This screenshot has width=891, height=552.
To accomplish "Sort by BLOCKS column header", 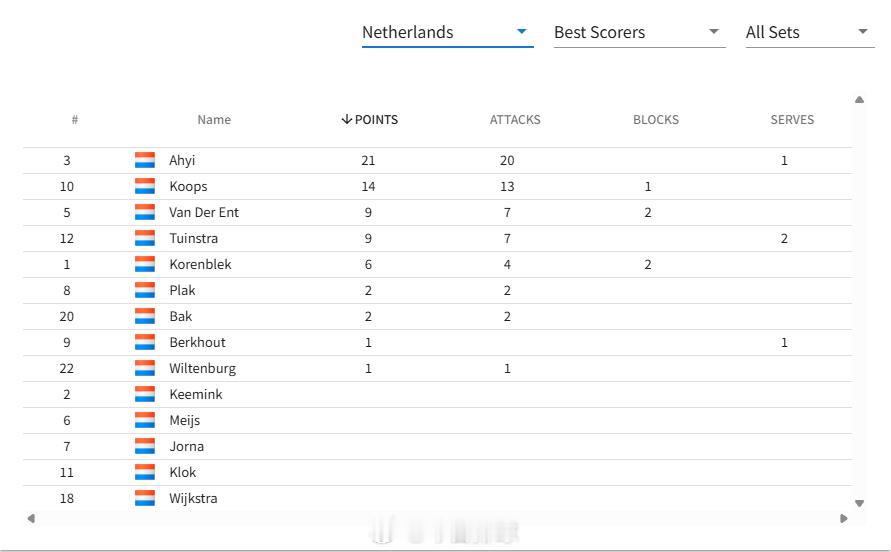I will click(x=656, y=120).
